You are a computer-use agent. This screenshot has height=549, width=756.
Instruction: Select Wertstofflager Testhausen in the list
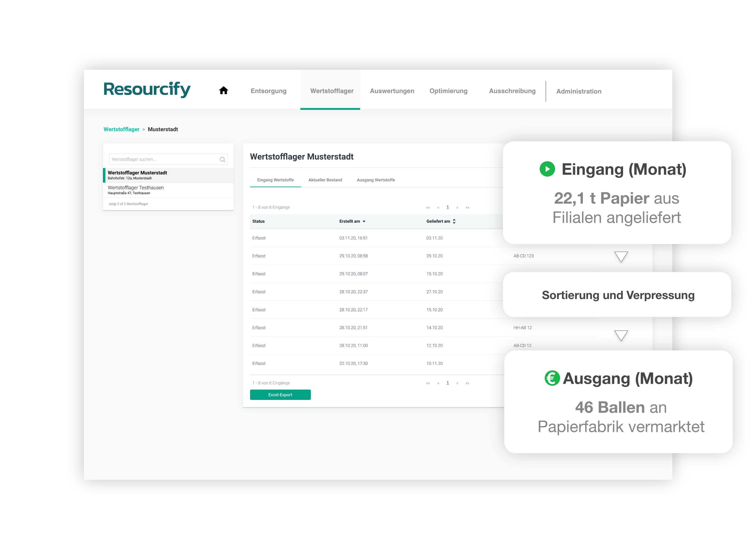tap(168, 190)
